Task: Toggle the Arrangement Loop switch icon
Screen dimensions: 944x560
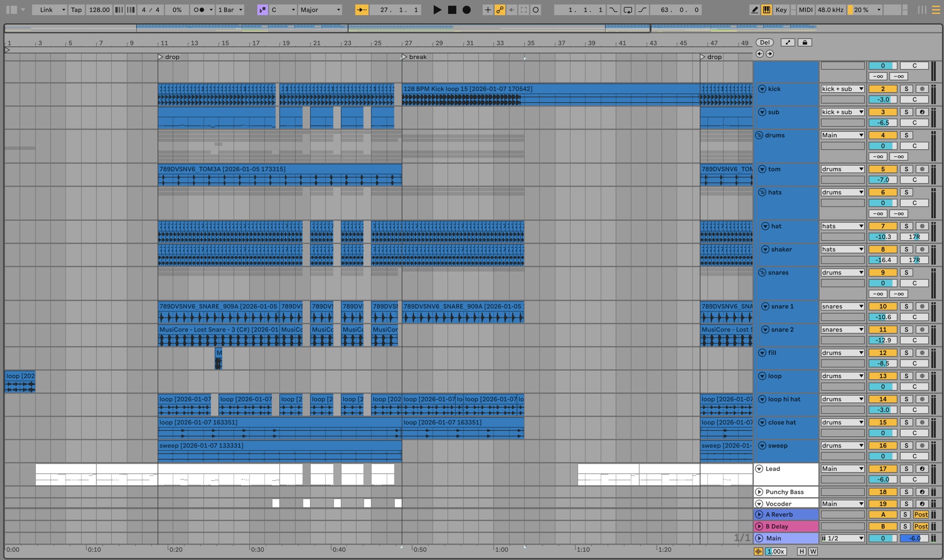Action: pyautogui.click(x=628, y=10)
